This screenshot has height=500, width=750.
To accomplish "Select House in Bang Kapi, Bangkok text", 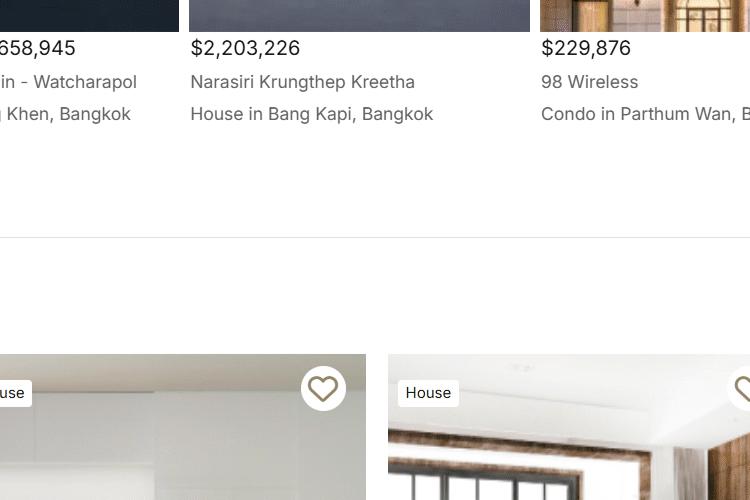I will [311, 114].
